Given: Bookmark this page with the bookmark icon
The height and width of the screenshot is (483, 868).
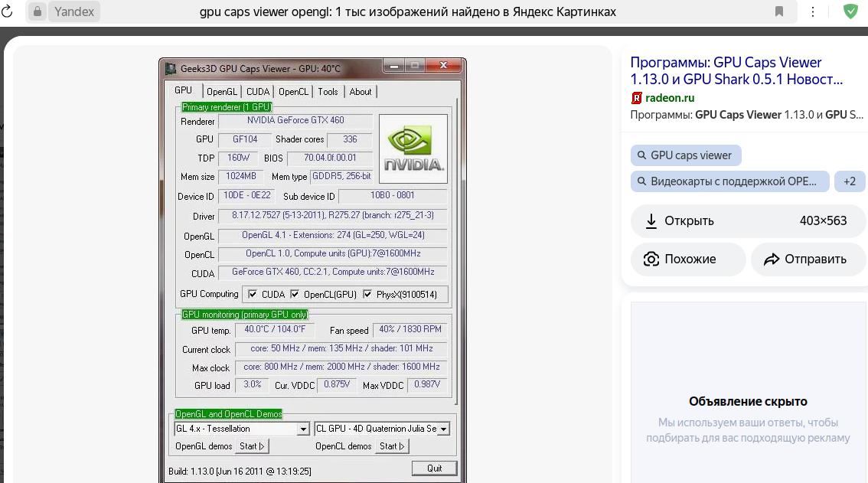Looking at the screenshot, I should pos(779,11).
